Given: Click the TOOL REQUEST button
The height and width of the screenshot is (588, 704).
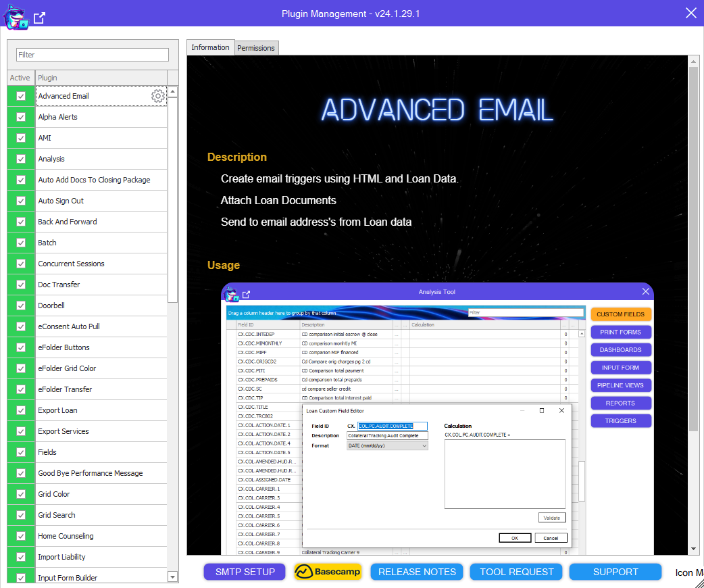Looking at the screenshot, I should [517, 572].
